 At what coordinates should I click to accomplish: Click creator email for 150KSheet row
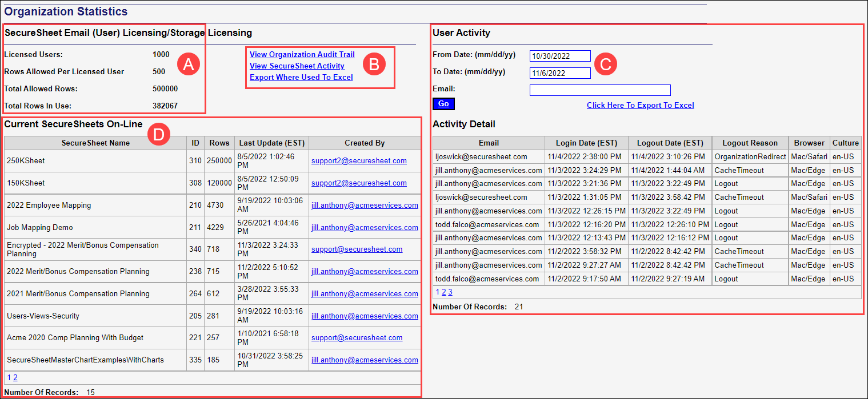click(x=359, y=183)
